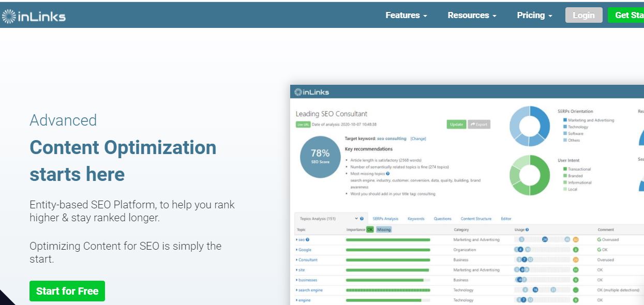
Task: Switch to the SERPs Analysis tab
Action: (385, 219)
